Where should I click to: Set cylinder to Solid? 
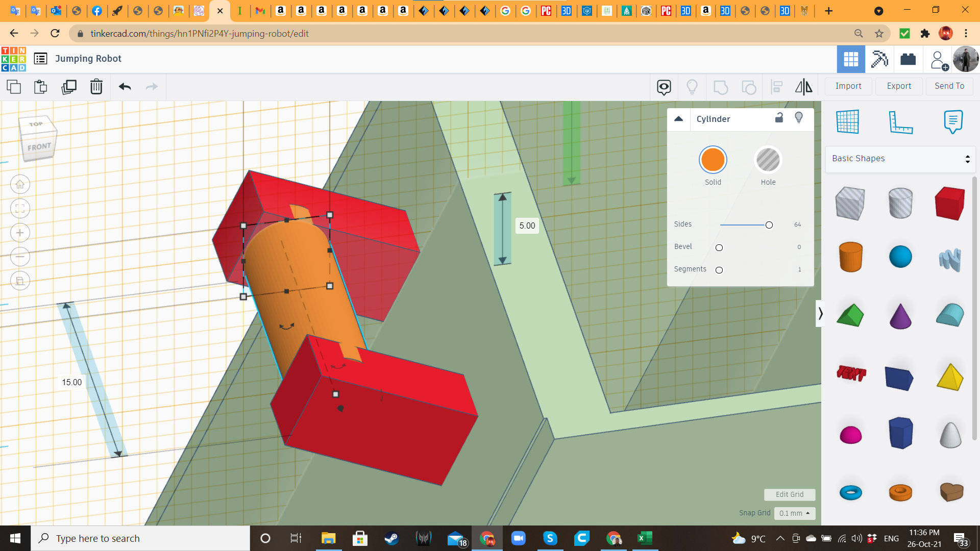[x=713, y=160]
